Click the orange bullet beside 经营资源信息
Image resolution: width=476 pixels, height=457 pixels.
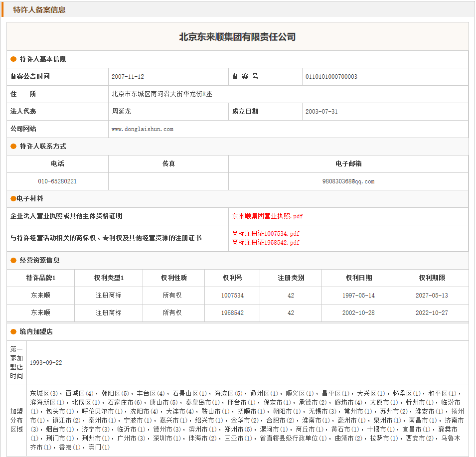13,261
